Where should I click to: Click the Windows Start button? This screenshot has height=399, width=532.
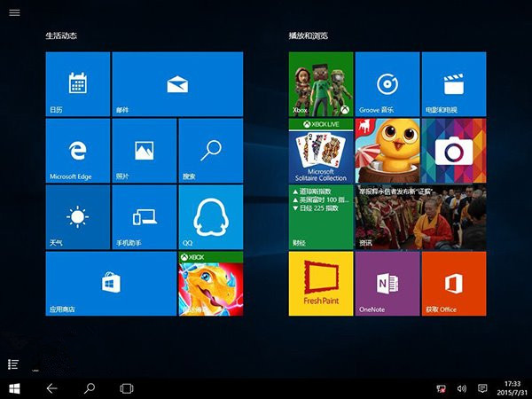tap(15, 388)
